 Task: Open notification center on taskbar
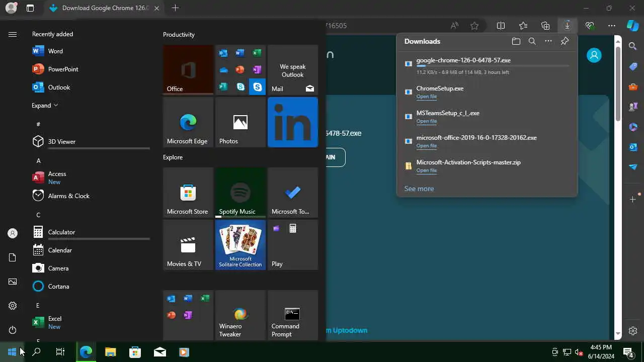pyautogui.click(x=628, y=352)
